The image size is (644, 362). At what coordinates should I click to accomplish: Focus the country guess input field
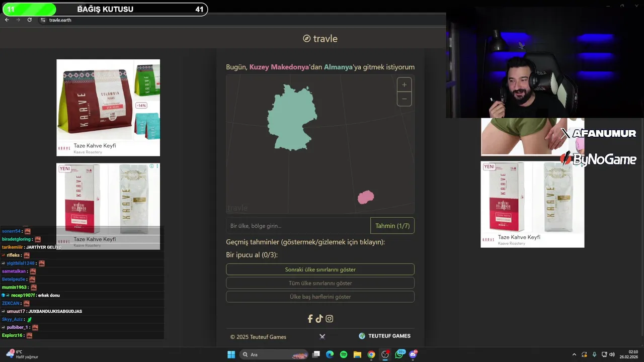pyautogui.click(x=298, y=226)
